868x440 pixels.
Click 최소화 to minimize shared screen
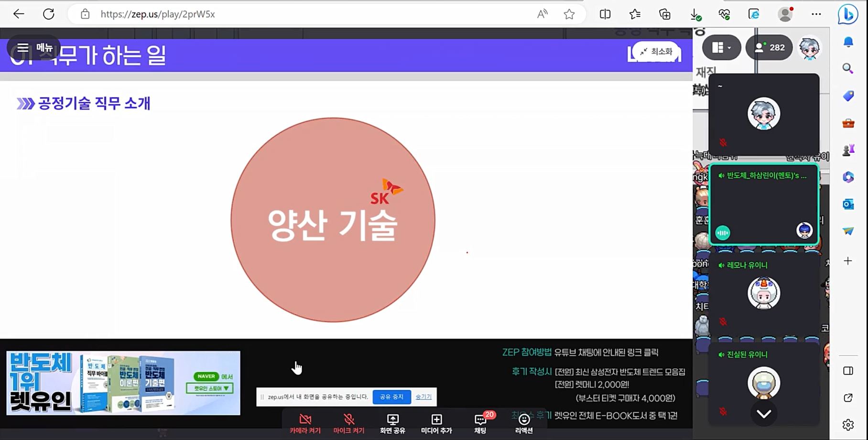656,52
